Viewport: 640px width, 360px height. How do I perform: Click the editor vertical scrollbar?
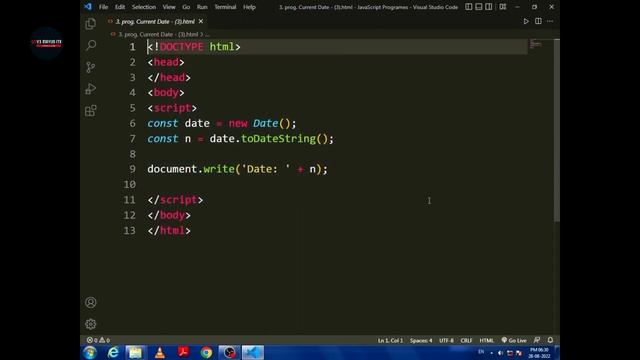coord(557,131)
